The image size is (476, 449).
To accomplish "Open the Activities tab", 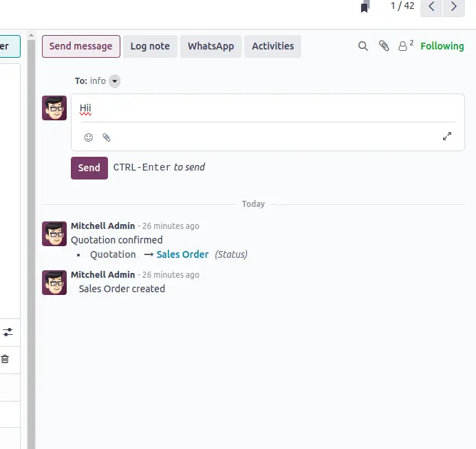I will coord(273,47).
